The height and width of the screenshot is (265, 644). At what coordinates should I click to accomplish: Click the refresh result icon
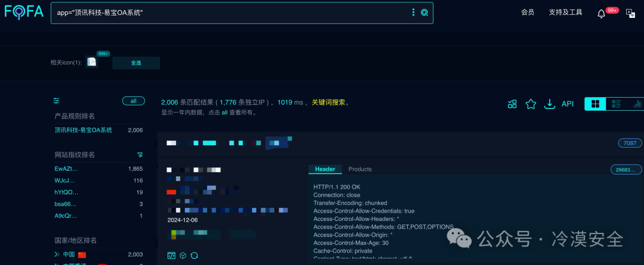(194, 255)
